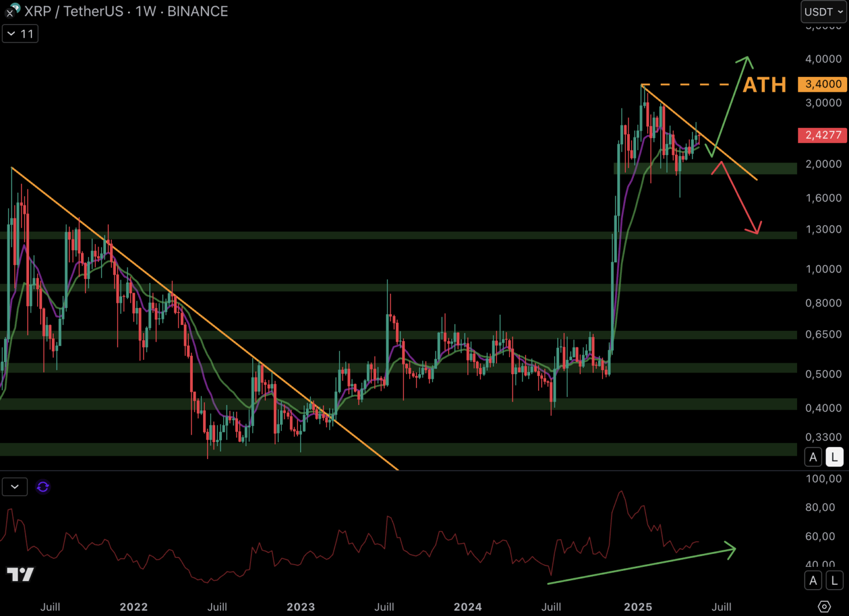The height and width of the screenshot is (616, 849).
Task: Click the 60,00 indicator scale label
Action: pos(820,536)
